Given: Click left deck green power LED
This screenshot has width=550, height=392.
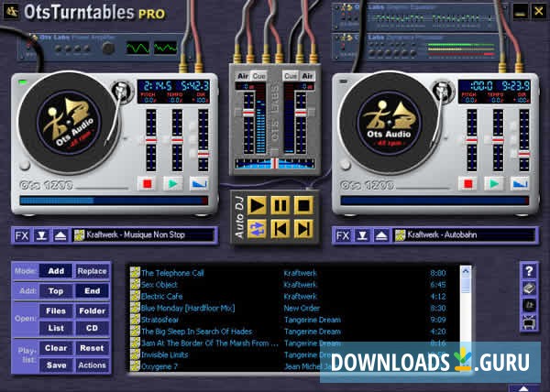Looking at the screenshot, I should pos(22,82).
